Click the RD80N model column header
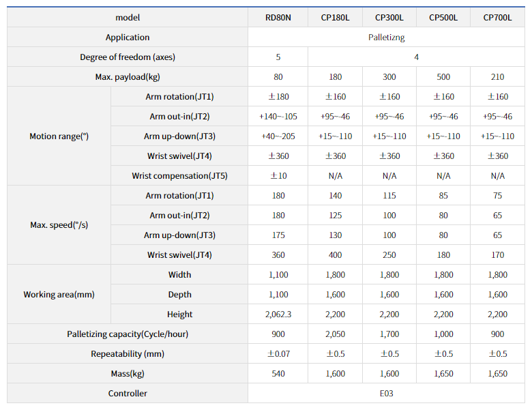This screenshot has height=410, width=532. point(278,17)
